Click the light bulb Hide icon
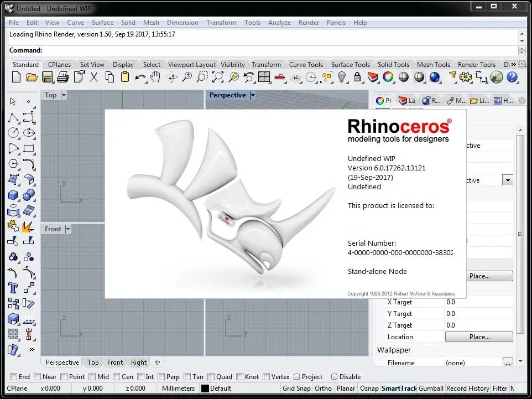Screen dimensions: 532x399 [342, 77]
